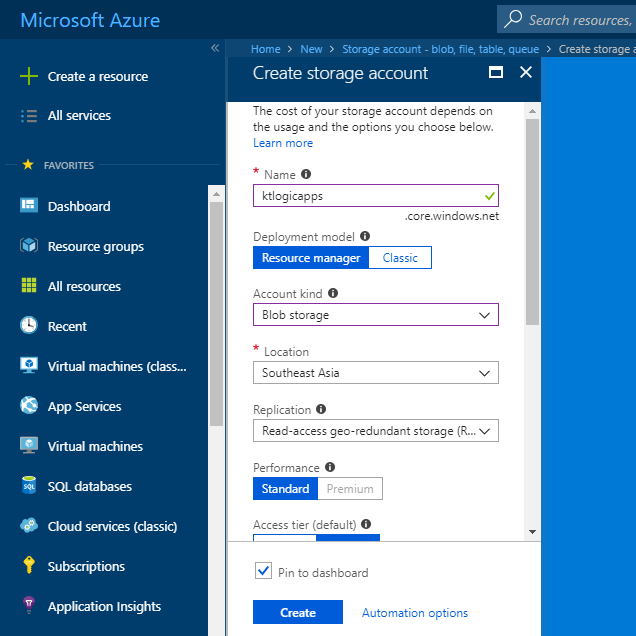636x636 pixels.
Task: Open All services menu item
Action: point(79,116)
